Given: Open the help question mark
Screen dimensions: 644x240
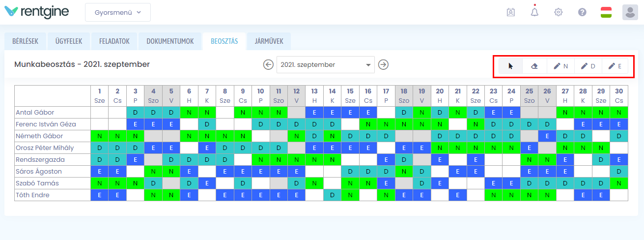Looking at the screenshot, I should click(582, 12).
